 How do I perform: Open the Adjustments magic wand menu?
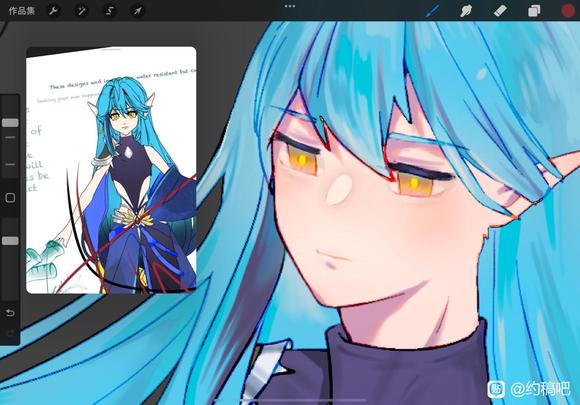pyautogui.click(x=81, y=11)
